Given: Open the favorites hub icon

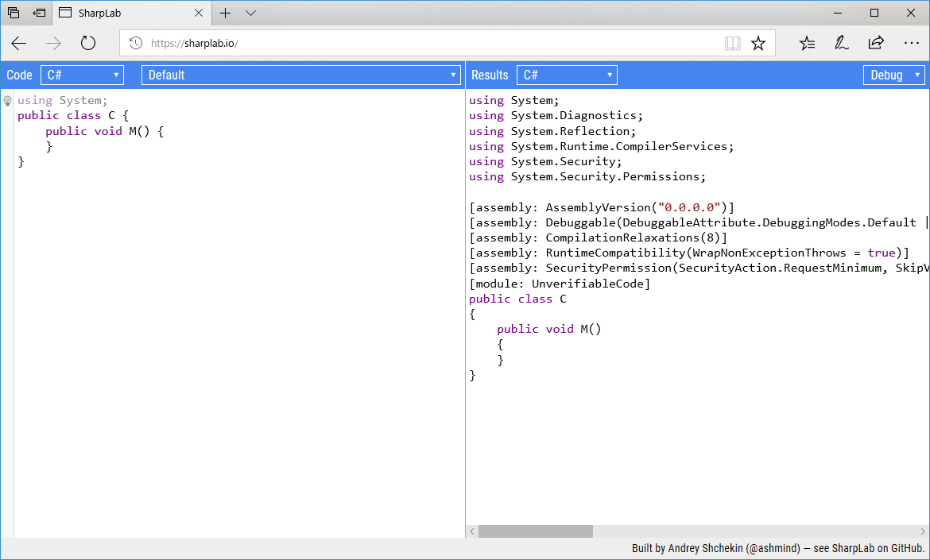Looking at the screenshot, I should tap(807, 43).
